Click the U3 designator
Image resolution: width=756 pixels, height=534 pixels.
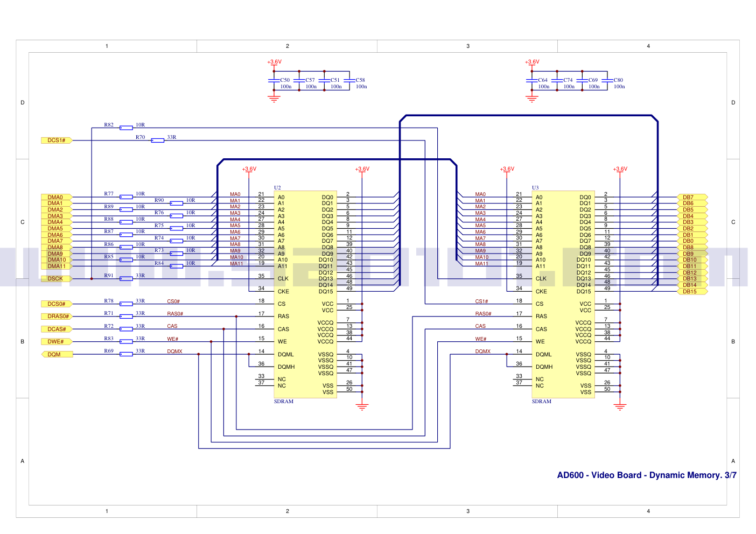(x=535, y=188)
